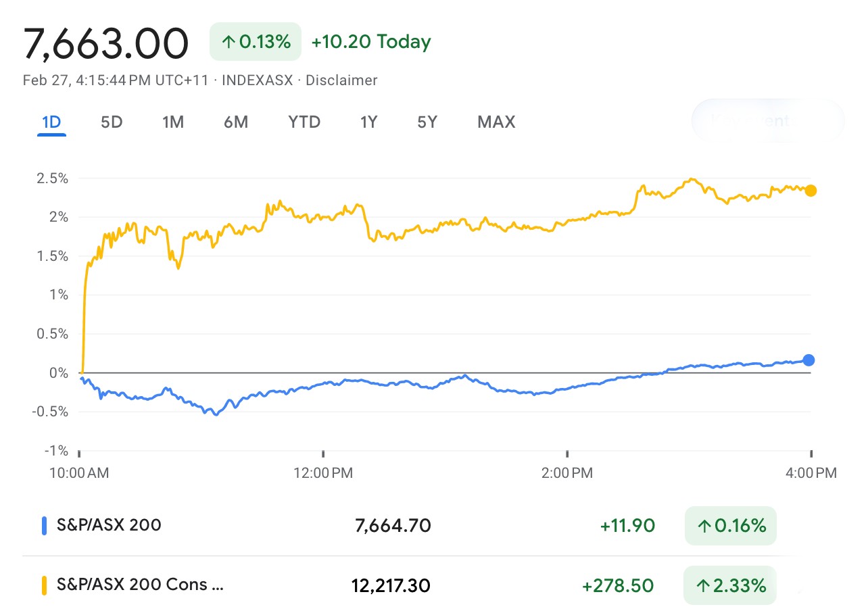View the 1Y chart range

[x=368, y=122]
